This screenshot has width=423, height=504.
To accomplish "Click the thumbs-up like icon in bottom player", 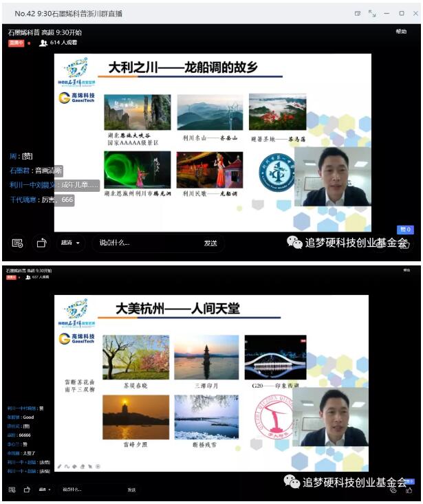I will coord(409,490).
